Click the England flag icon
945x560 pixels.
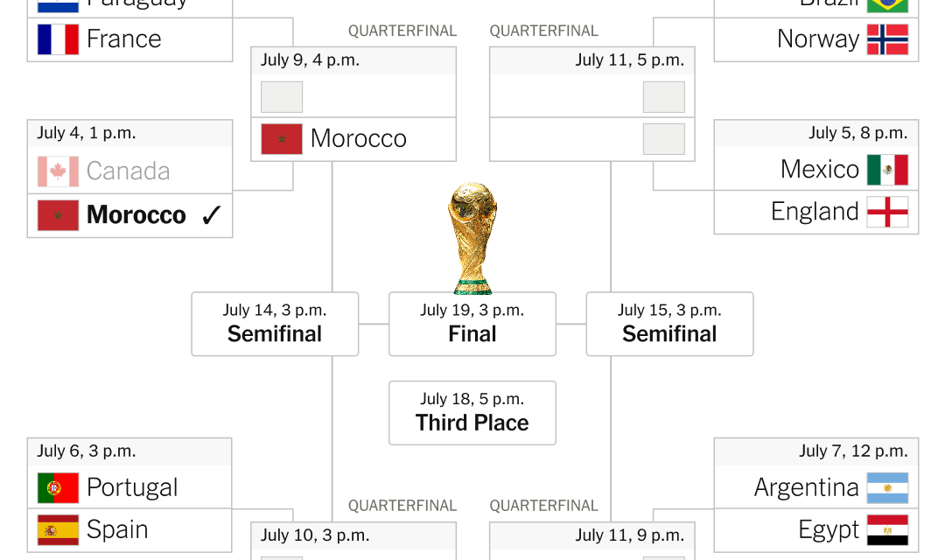pos(888,212)
